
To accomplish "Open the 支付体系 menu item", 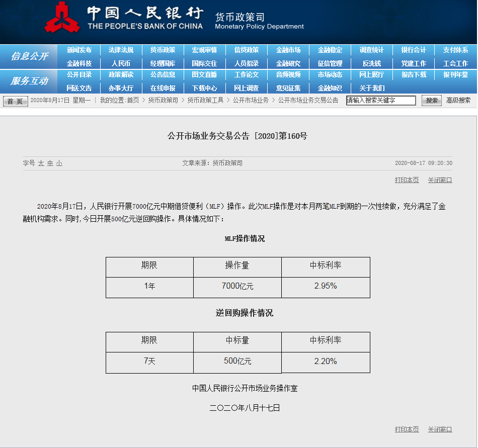I will (x=455, y=50).
